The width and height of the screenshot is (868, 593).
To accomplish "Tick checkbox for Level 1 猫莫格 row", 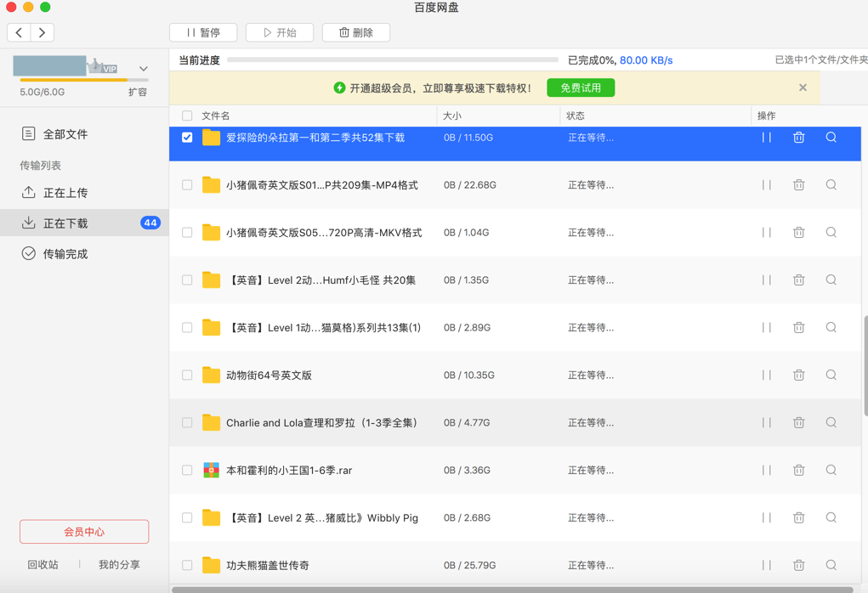I will pyautogui.click(x=187, y=327).
